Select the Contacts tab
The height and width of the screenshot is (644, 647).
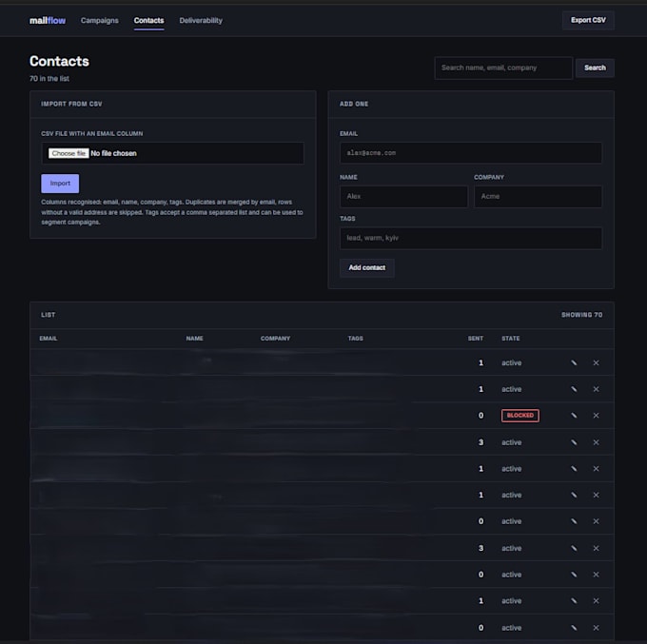coord(148,20)
